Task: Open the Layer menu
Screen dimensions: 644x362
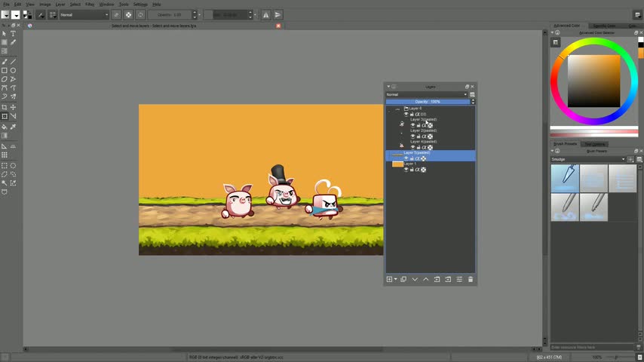Action: click(x=60, y=5)
